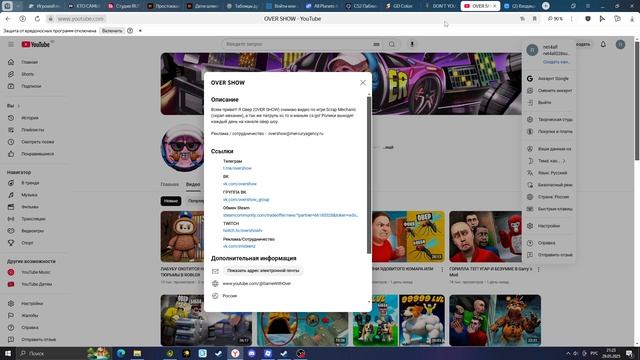Open the Twitch channel link in the dialog
The width and height of the screenshot is (640, 360).
click(x=243, y=231)
